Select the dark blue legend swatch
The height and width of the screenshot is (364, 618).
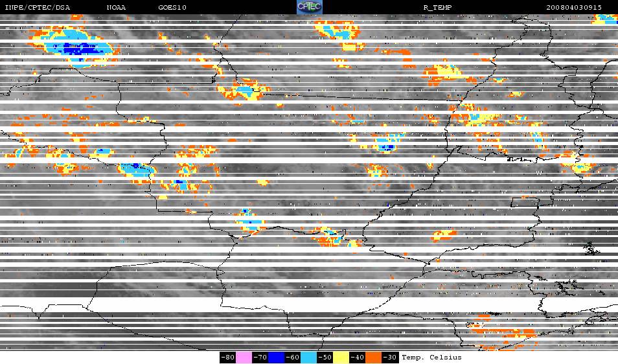click(x=277, y=357)
